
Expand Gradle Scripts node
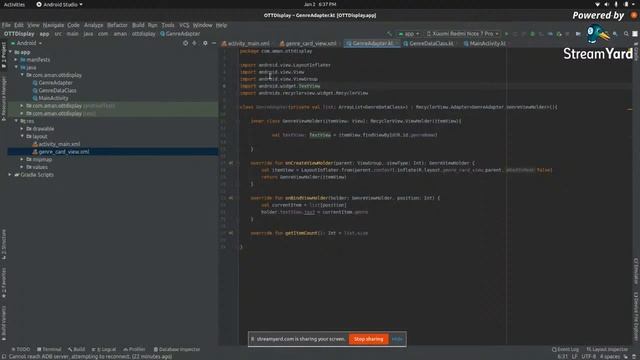[11, 175]
